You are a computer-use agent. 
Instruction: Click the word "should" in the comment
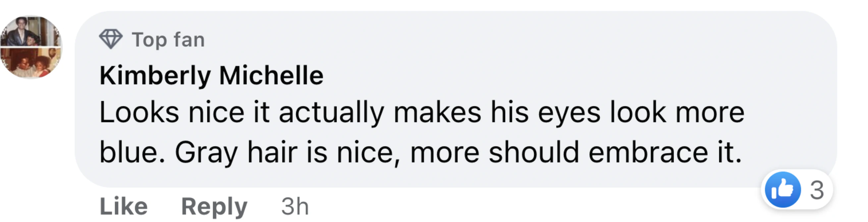[x=534, y=153]
